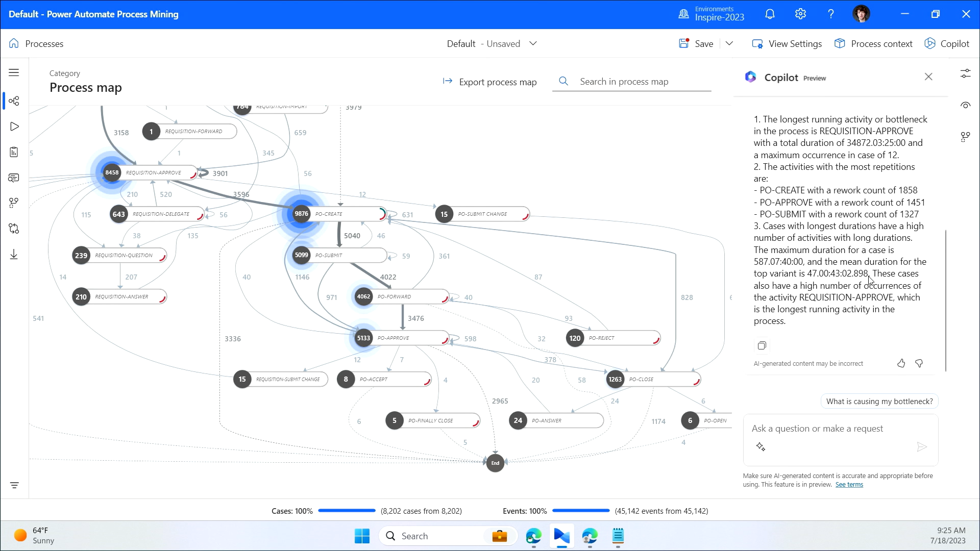Open Process context in the top bar
980x551 pixels.
(x=873, y=43)
